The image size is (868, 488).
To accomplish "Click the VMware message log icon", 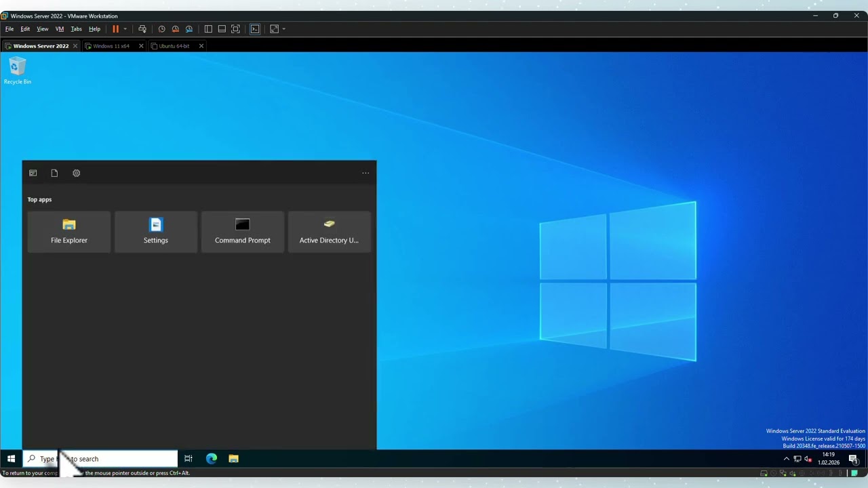I will (x=854, y=473).
